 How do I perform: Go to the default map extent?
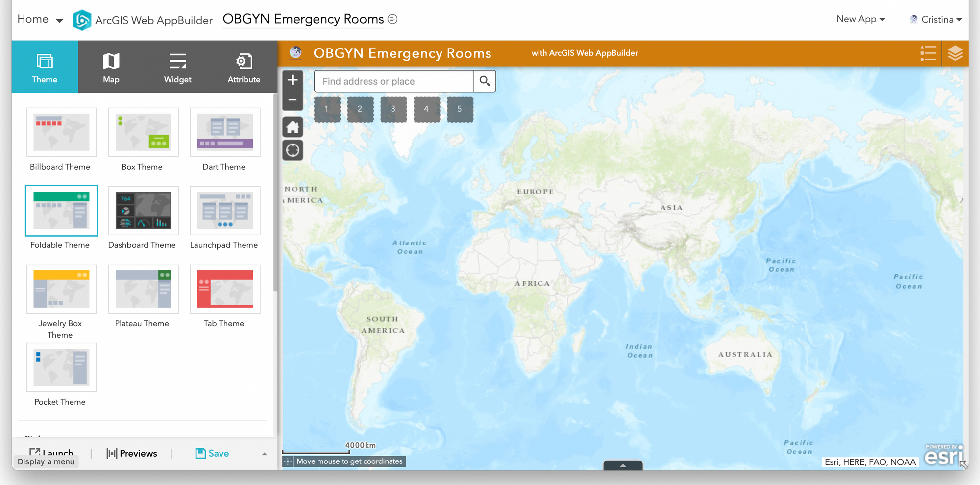[x=293, y=127]
